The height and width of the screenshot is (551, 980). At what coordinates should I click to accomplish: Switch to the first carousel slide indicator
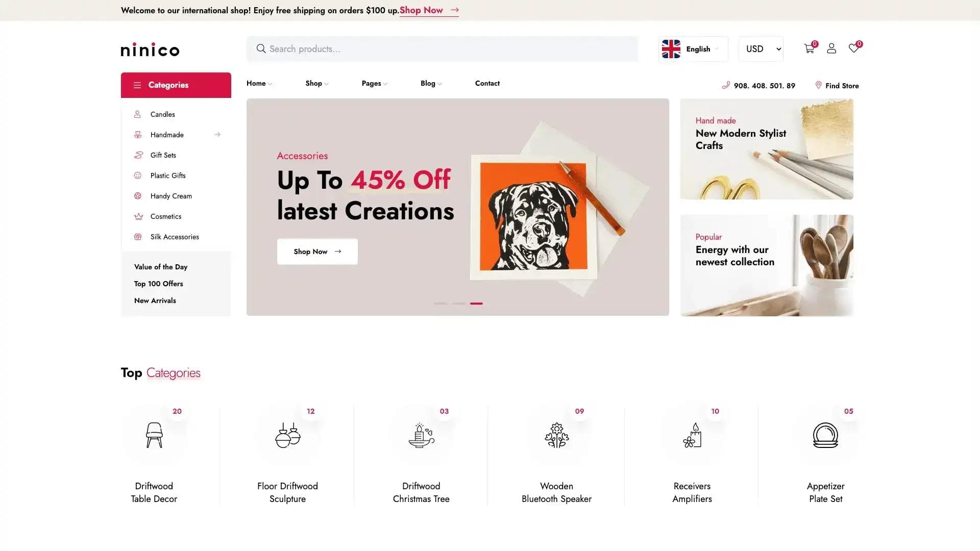pyautogui.click(x=440, y=304)
